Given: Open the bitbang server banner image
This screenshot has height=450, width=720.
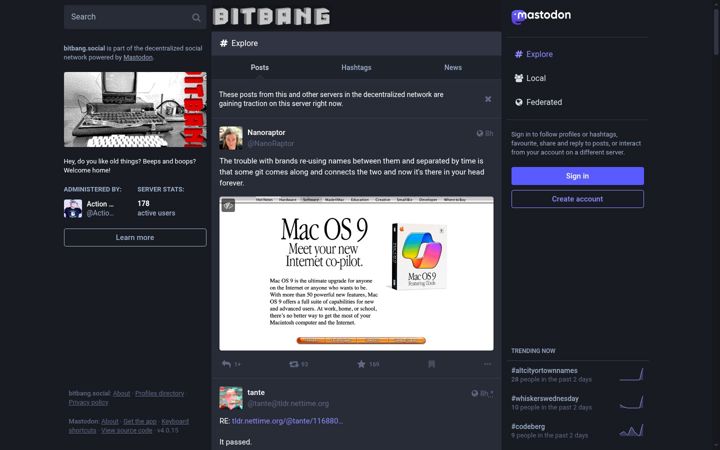Looking at the screenshot, I should 135,110.
